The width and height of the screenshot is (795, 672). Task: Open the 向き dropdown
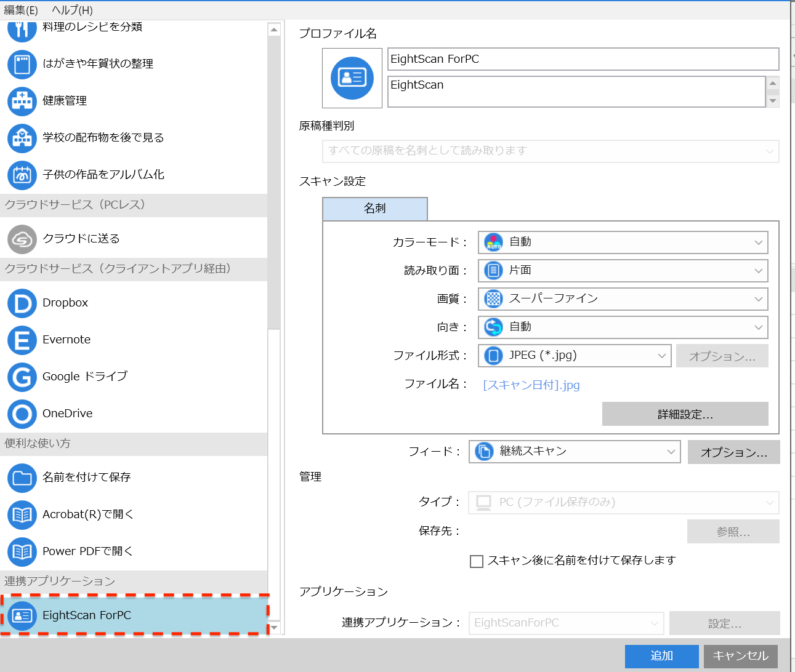(623, 327)
